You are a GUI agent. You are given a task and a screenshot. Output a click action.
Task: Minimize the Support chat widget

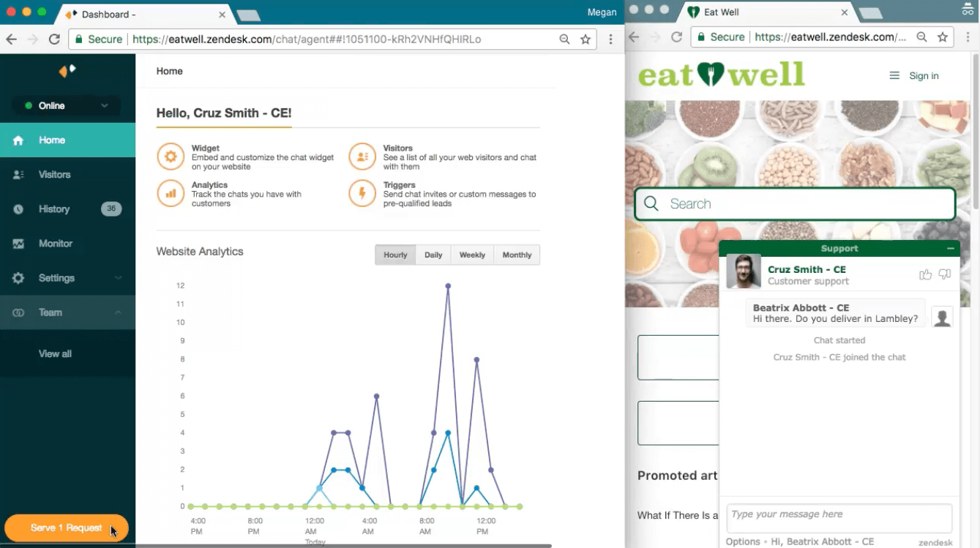point(950,249)
